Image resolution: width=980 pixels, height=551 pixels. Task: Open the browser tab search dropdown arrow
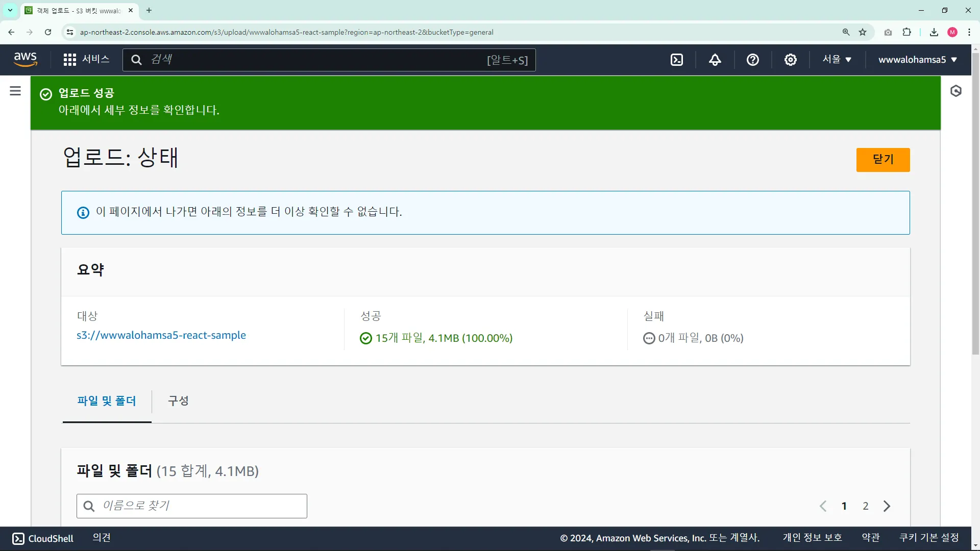point(10,10)
